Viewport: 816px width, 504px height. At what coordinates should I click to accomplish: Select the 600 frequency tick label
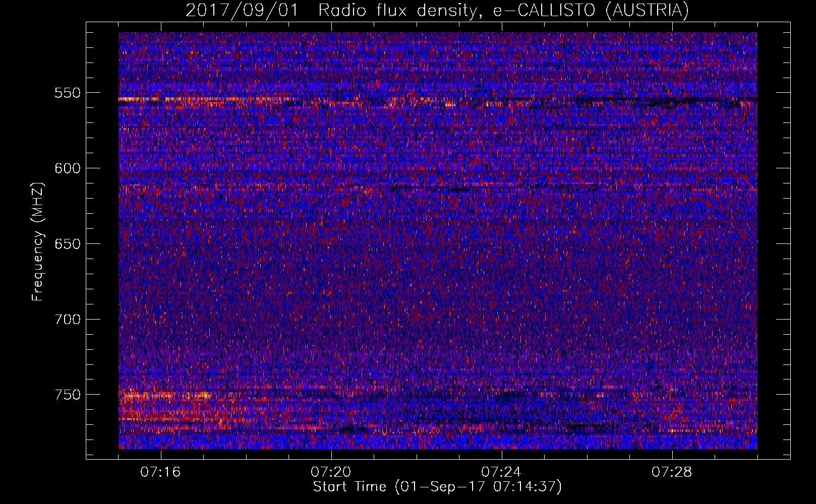(68, 168)
